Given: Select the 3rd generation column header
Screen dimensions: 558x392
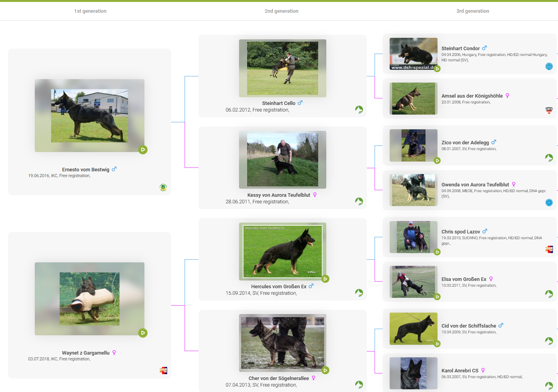Looking at the screenshot, I should [472, 11].
